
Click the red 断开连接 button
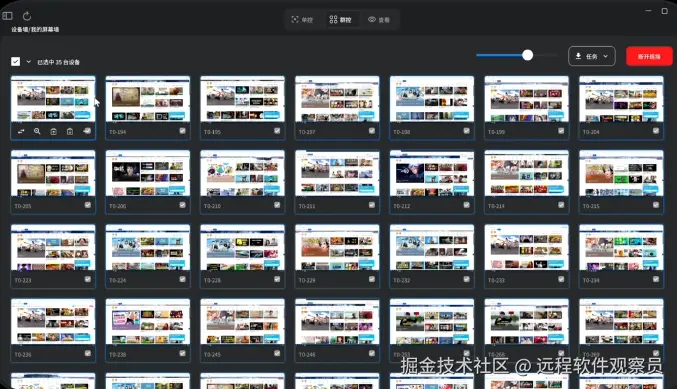(649, 56)
